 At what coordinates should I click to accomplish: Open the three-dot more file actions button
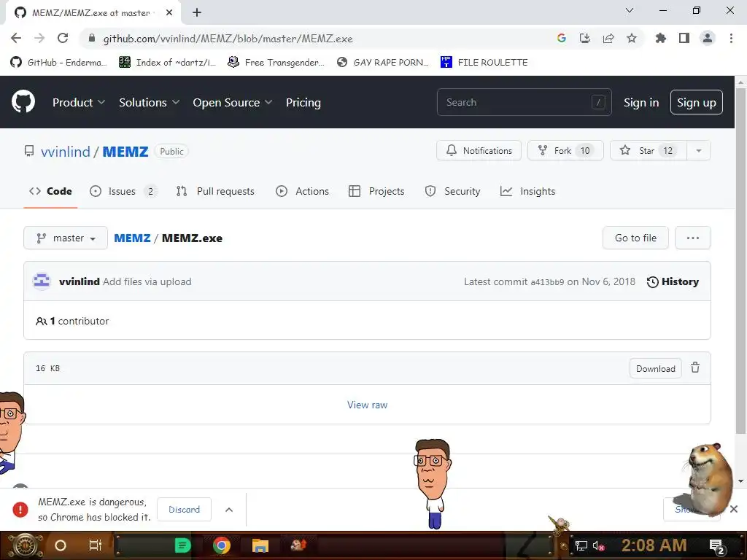(x=693, y=238)
